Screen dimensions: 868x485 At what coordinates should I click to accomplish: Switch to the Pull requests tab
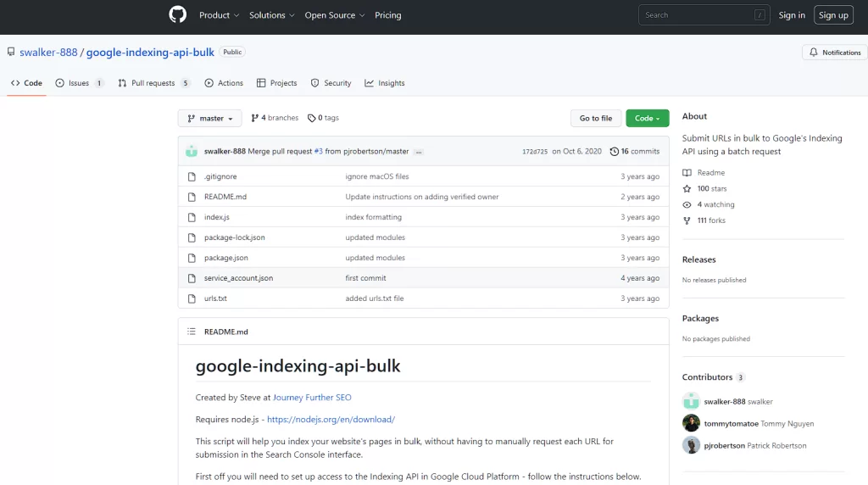[x=154, y=83]
